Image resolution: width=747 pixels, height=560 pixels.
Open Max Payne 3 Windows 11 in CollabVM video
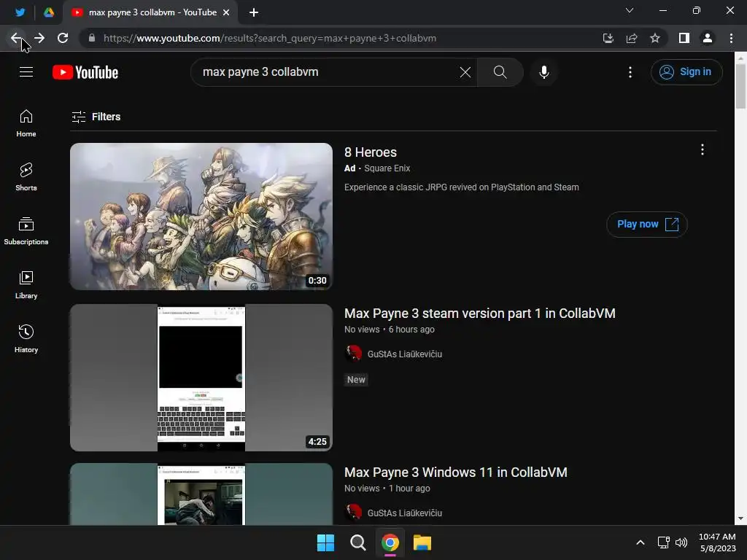[x=455, y=472]
